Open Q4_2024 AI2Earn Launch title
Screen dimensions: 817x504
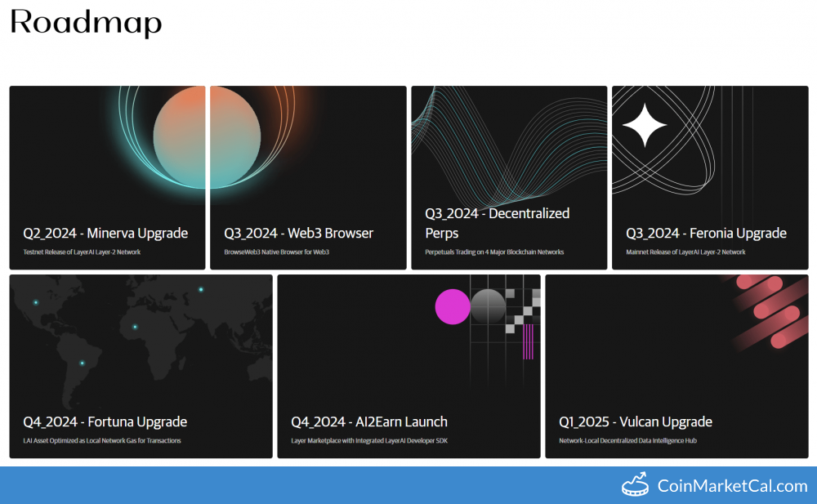point(369,421)
